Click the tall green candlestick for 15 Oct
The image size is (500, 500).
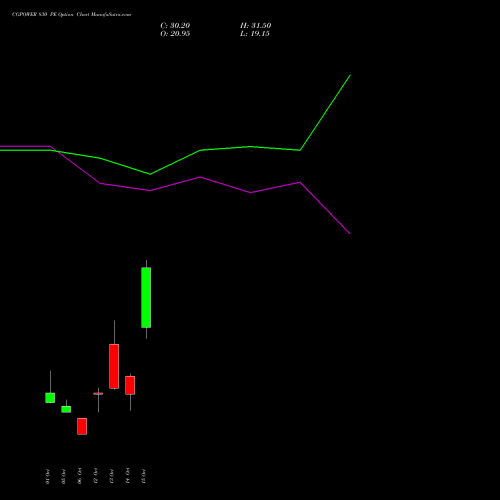(x=146, y=297)
